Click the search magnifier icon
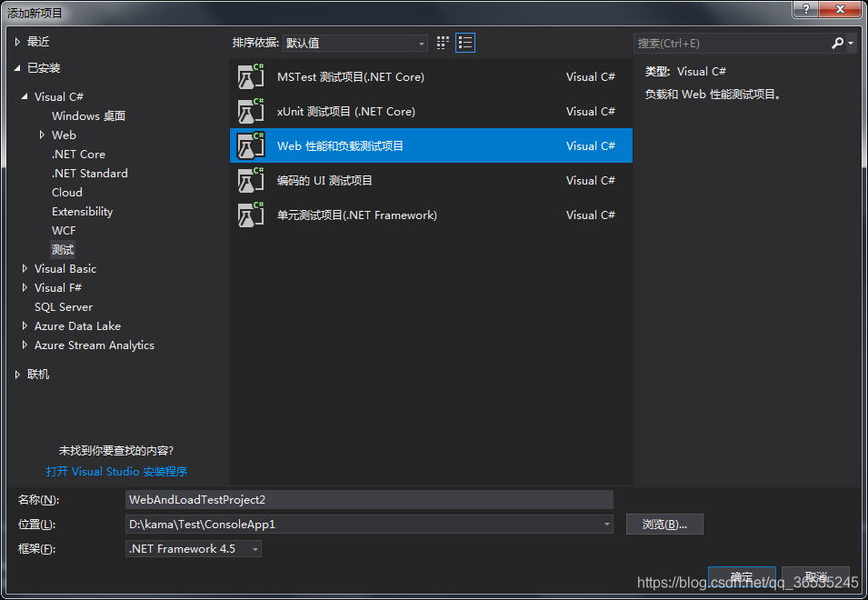 [x=838, y=43]
